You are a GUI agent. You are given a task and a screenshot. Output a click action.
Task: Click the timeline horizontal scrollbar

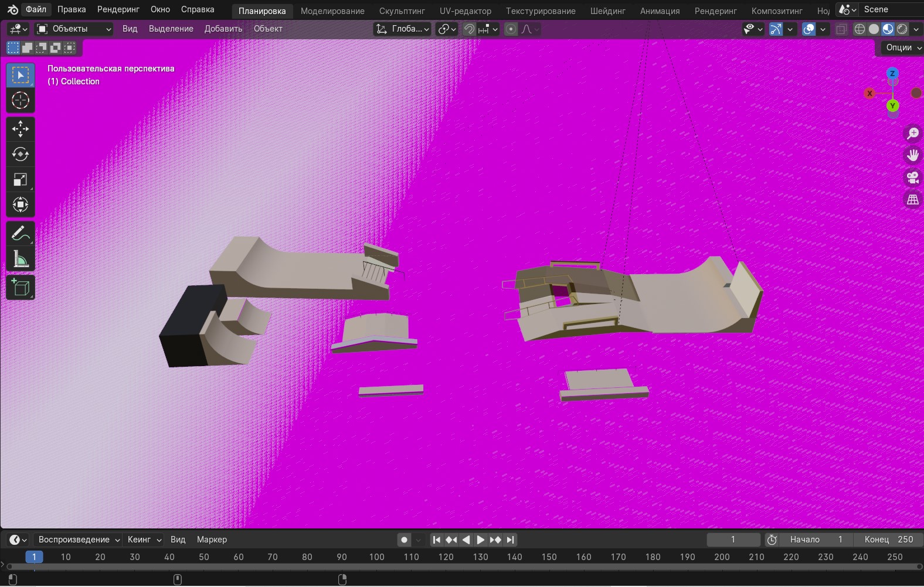(463, 567)
